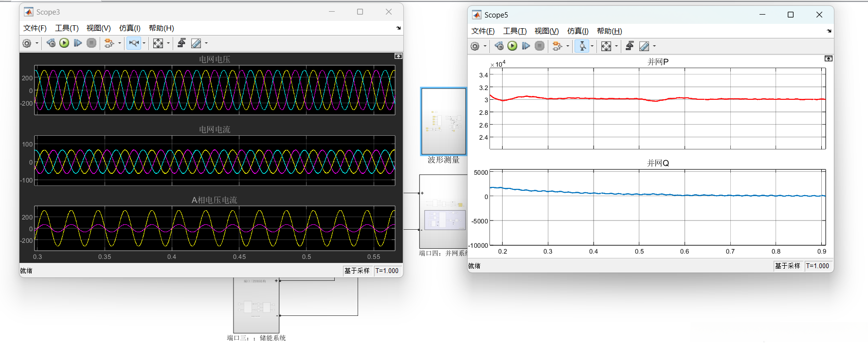Open 视图(V) menu in Scope3
The image size is (868, 348).
point(98,28)
